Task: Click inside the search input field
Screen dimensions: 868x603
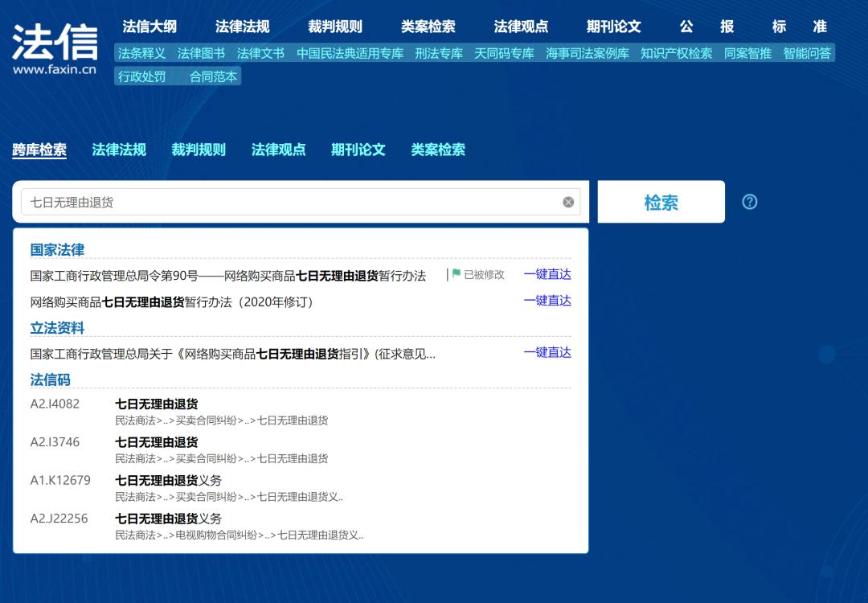Action: 289,203
